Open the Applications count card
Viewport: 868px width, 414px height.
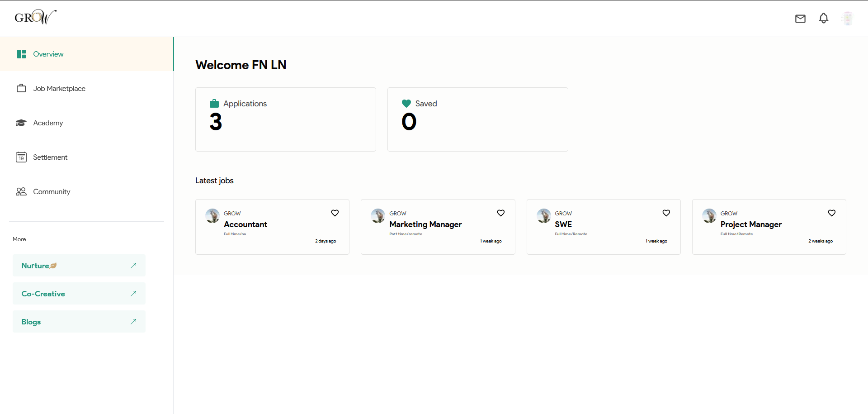(x=286, y=119)
